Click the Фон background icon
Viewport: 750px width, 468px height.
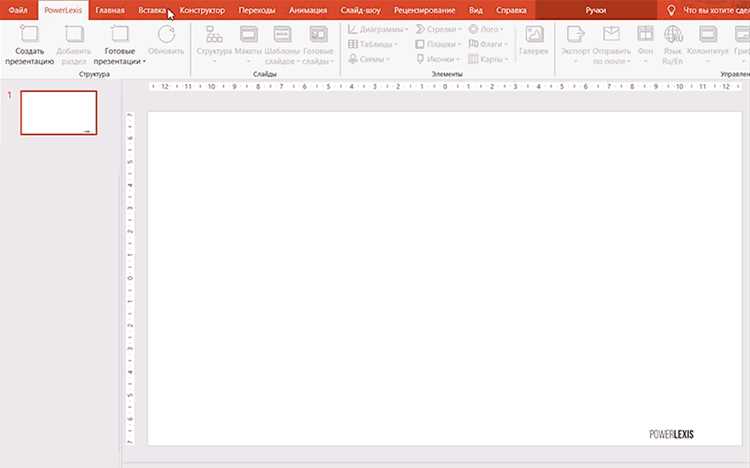click(x=645, y=34)
